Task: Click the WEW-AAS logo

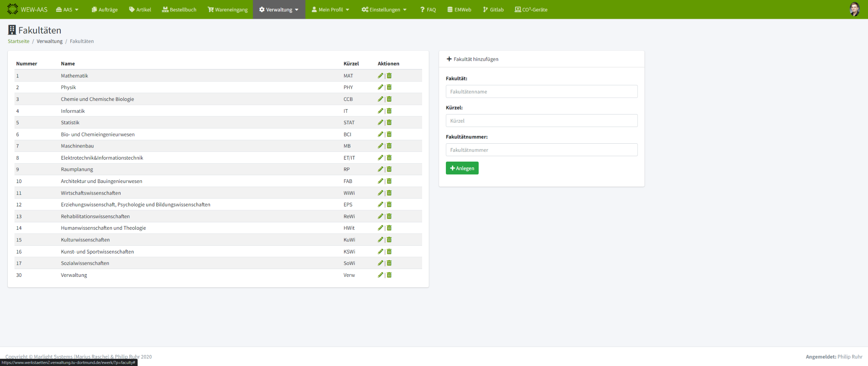Action: tap(27, 9)
